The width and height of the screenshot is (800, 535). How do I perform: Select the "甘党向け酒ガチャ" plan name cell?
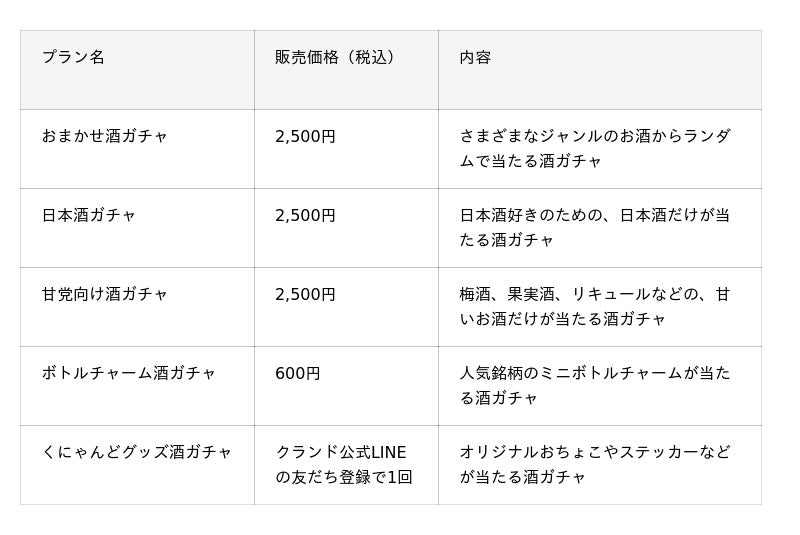(105, 294)
